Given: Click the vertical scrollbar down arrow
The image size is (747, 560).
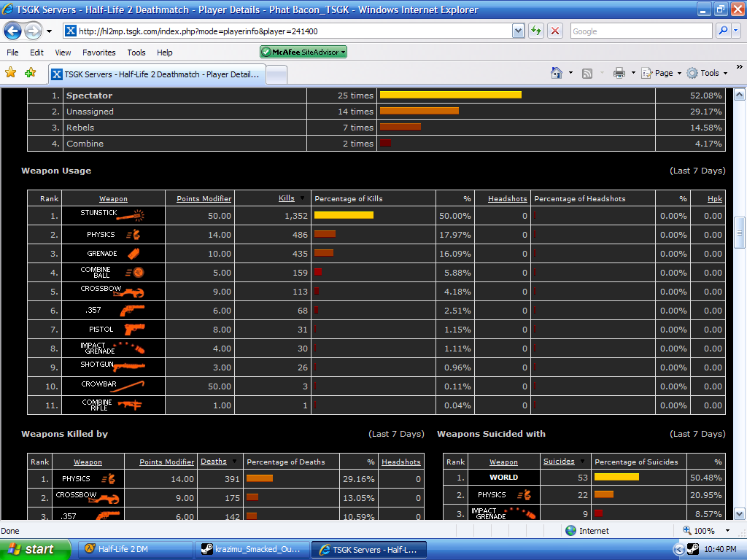Looking at the screenshot, I should click(740, 514).
